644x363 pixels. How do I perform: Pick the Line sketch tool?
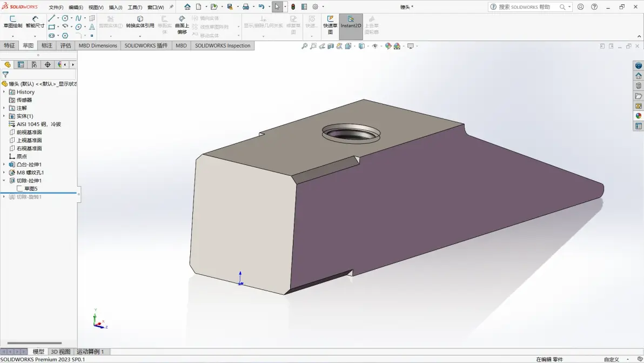coord(51,18)
